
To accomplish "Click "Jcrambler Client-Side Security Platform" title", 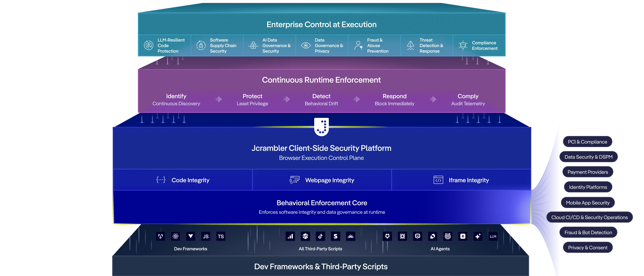I will (x=321, y=148).
